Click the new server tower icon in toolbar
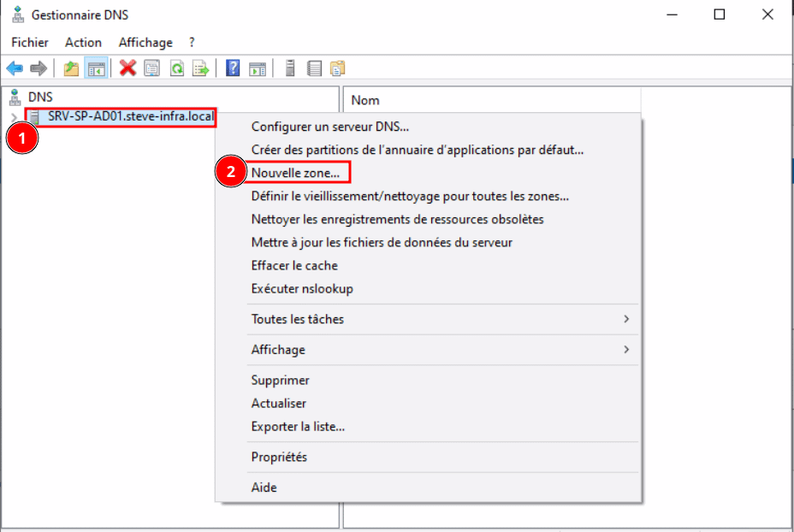794x532 pixels. pos(290,68)
